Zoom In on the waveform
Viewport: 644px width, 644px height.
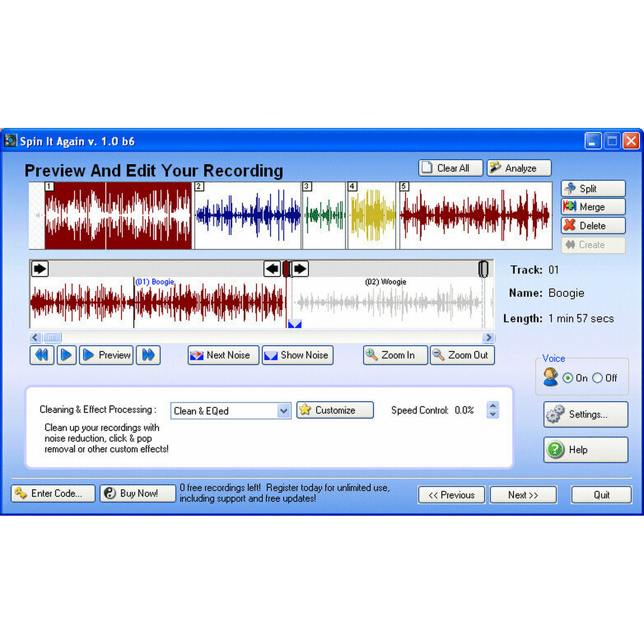click(395, 355)
